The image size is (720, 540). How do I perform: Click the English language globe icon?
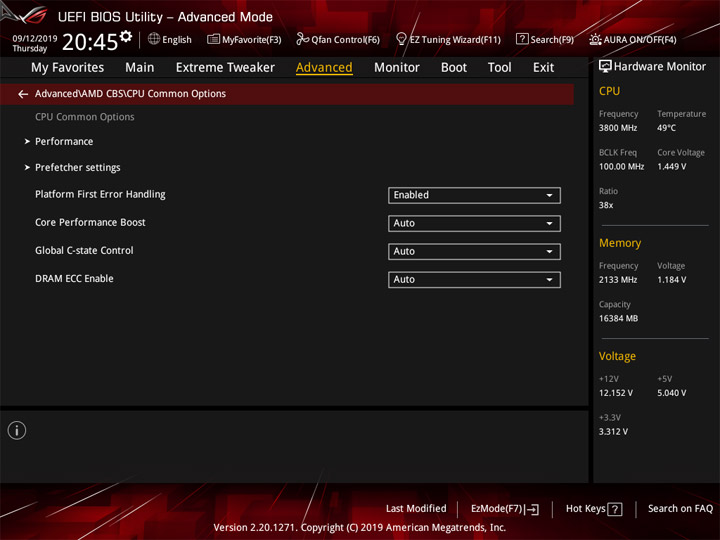tap(154, 39)
